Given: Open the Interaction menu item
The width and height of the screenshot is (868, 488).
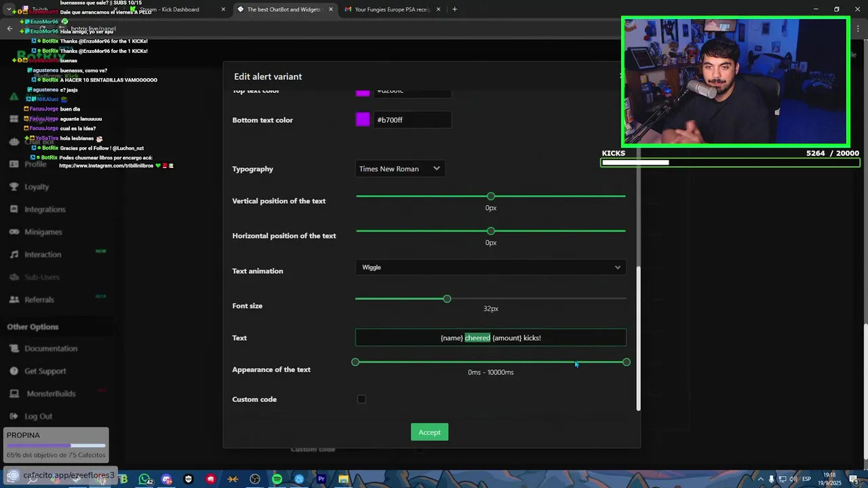Looking at the screenshot, I should 43,255.
